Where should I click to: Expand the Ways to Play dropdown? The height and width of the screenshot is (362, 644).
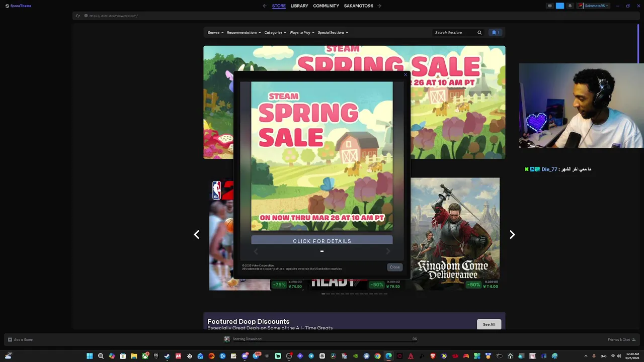[x=302, y=33]
